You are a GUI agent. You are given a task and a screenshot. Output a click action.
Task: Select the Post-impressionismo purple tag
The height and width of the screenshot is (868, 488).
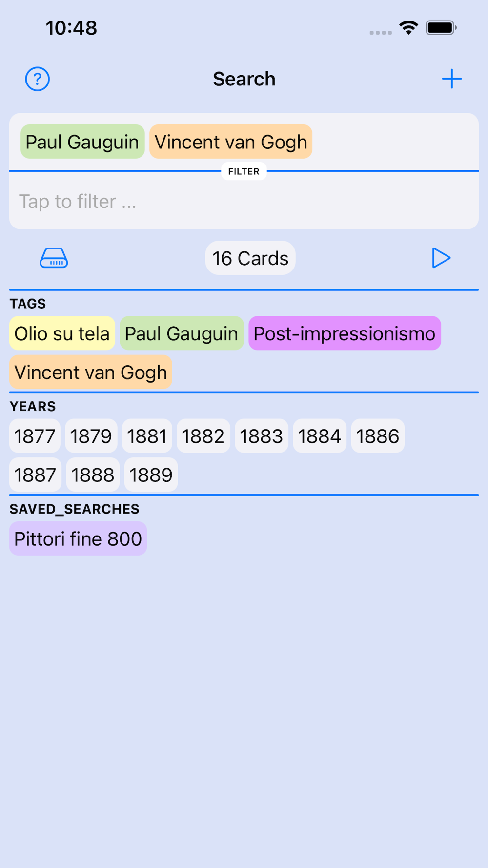point(345,333)
